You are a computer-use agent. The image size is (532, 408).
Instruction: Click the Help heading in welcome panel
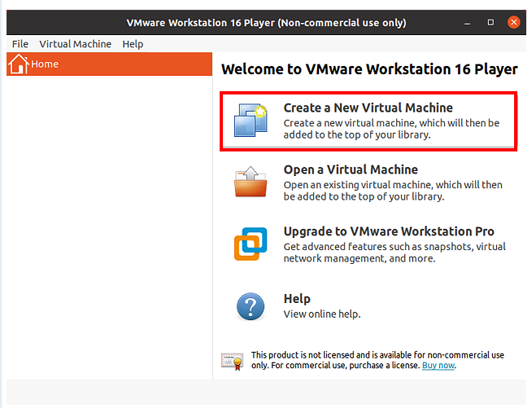(297, 299)
